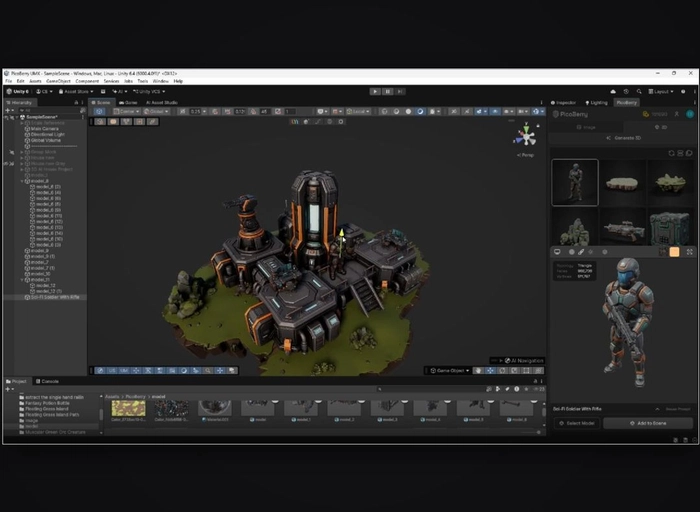Screen dimensions: 700x512
Task: Open the GameObject menu
Action: point(58,81)
